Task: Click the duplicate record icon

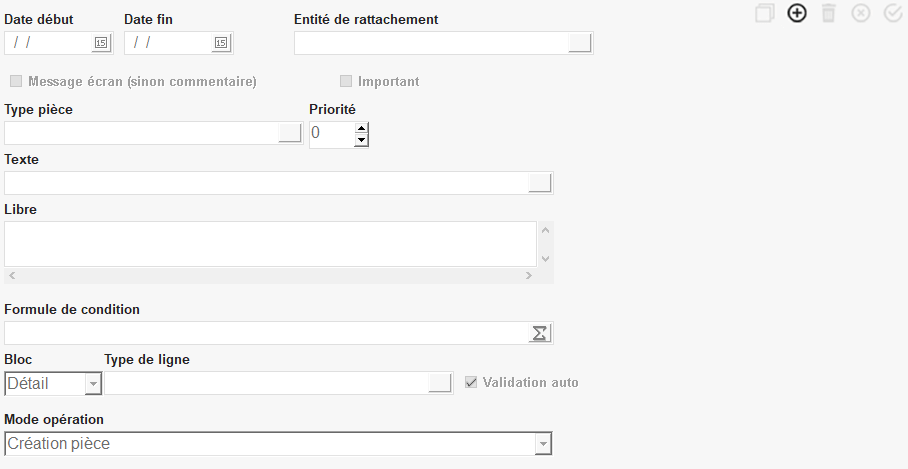Action: pyautogui.click(x=765, y=13)
